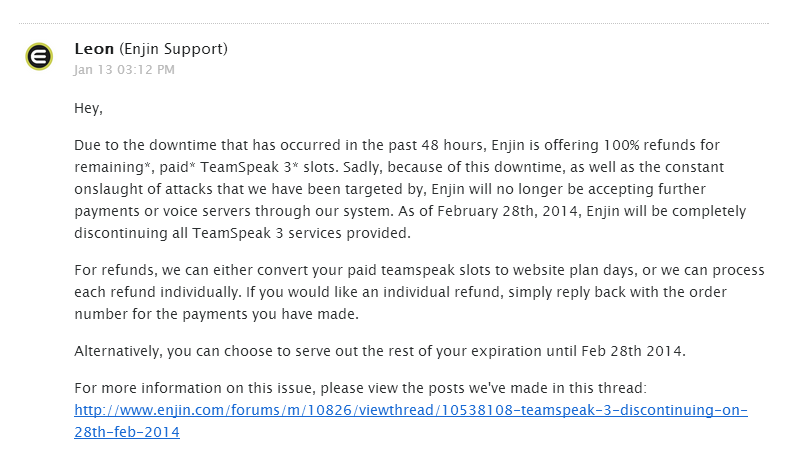
Task: Open the enjin.com forum thread link
Action: tap(411, 410)
